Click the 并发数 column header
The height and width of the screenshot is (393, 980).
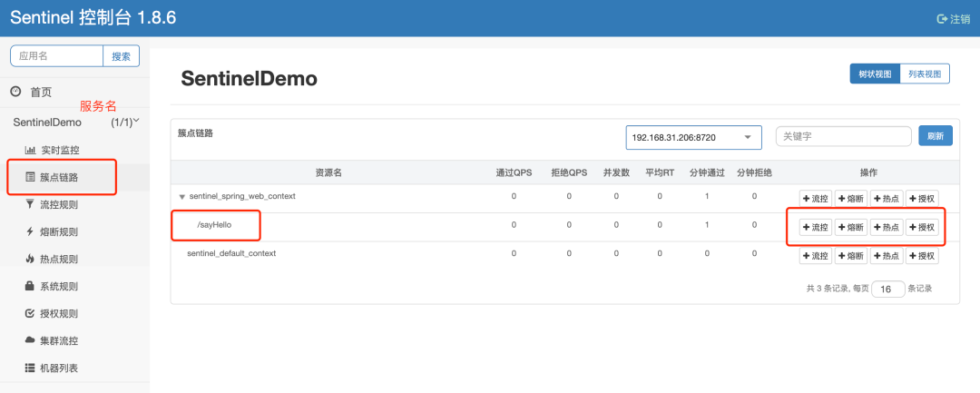pyautogui.click(x=616, y=173)
